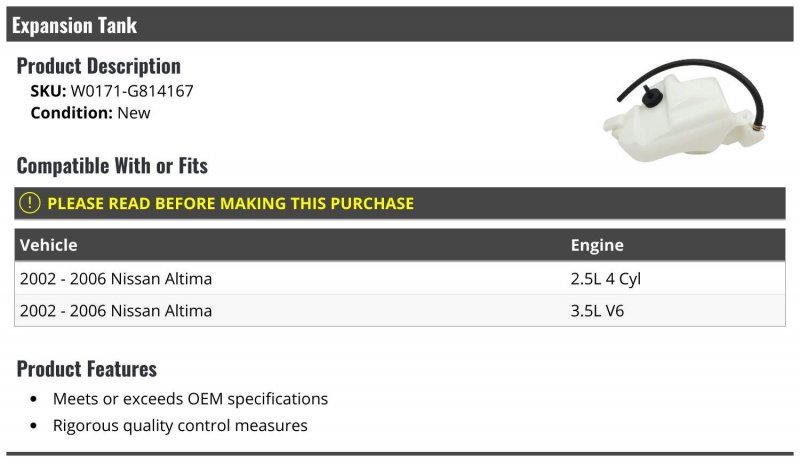Viewport: 800px width, 462px height.
Task: Click the black cap on the tank image
Action: 651,96
